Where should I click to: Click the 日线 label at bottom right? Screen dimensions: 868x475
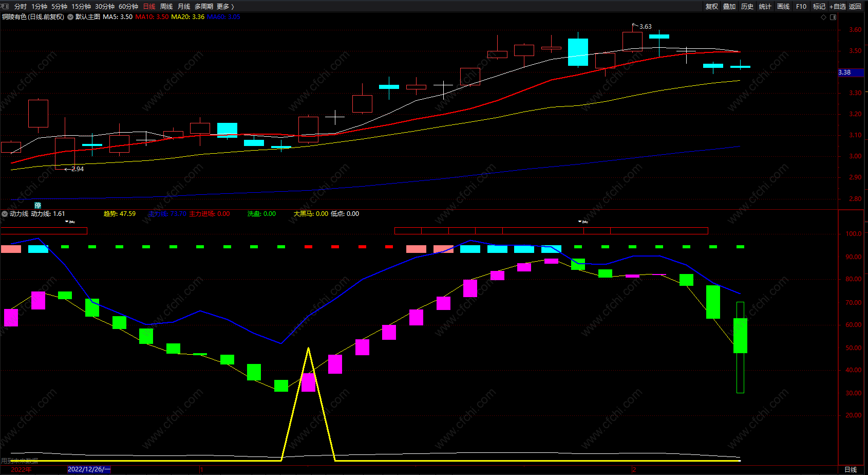[x=851, y=469]
